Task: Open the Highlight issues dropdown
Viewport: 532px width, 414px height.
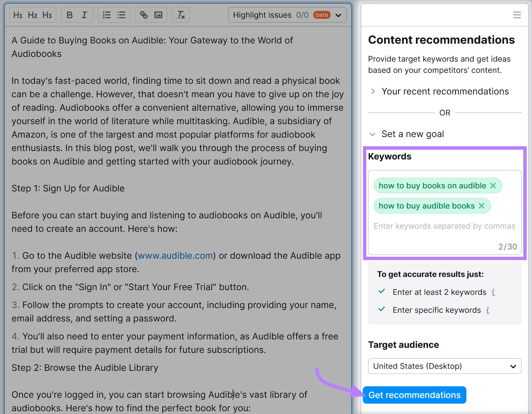Action: click(338, 15)
